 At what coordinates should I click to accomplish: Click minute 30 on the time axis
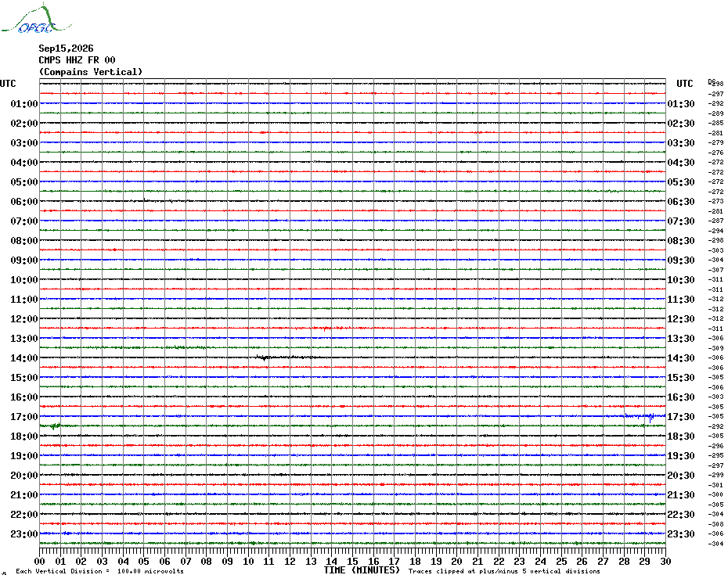click(665, 562)
